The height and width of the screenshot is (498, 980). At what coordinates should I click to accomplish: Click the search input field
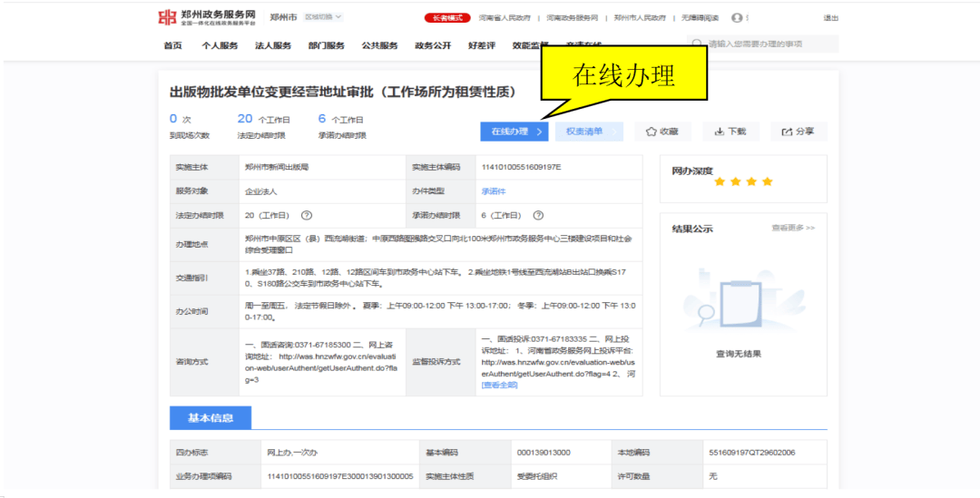(769, 44)
